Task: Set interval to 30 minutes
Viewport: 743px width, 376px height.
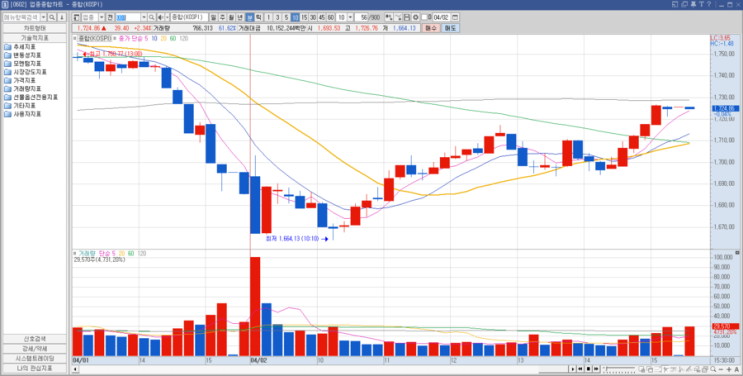Action: pyautogui.click(x=313, y=17)
